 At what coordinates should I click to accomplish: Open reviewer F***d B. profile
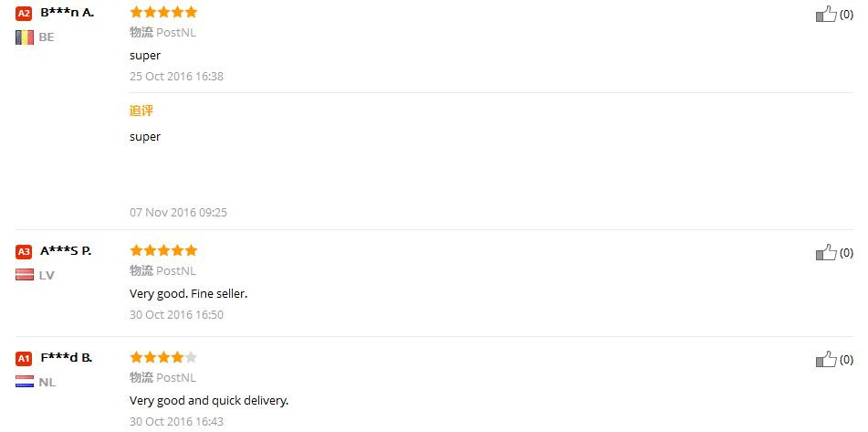point(66,358)
